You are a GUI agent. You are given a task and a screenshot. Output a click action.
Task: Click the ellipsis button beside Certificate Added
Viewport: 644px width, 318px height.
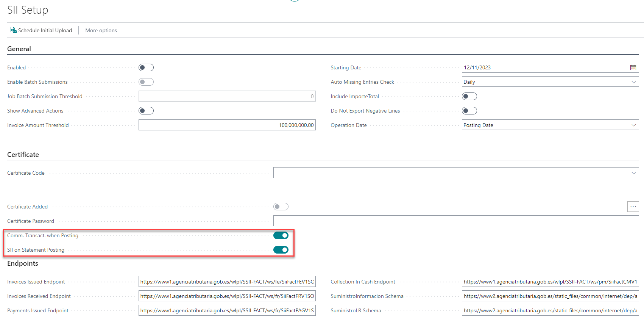(x=633, y=207)
